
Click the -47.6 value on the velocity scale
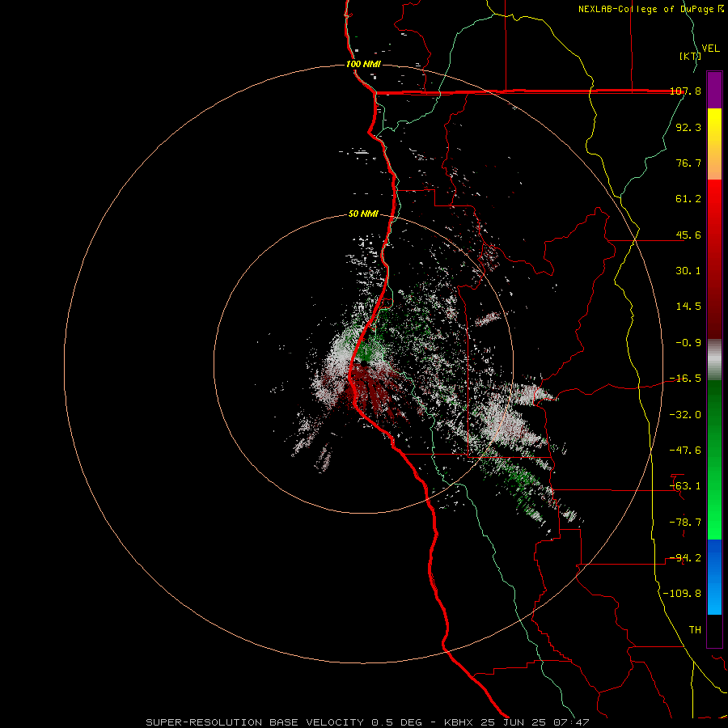pyautogui.click(x=685, y=451)
